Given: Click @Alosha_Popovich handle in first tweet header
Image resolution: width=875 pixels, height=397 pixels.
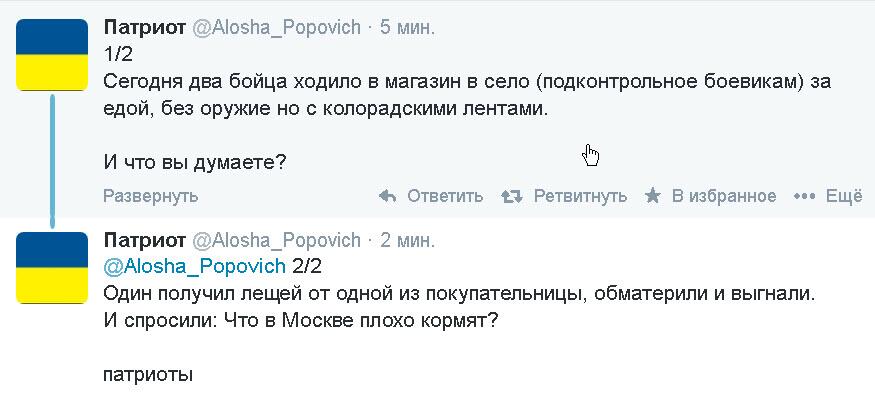Looking at the screenshot, I should pos(276,27).
